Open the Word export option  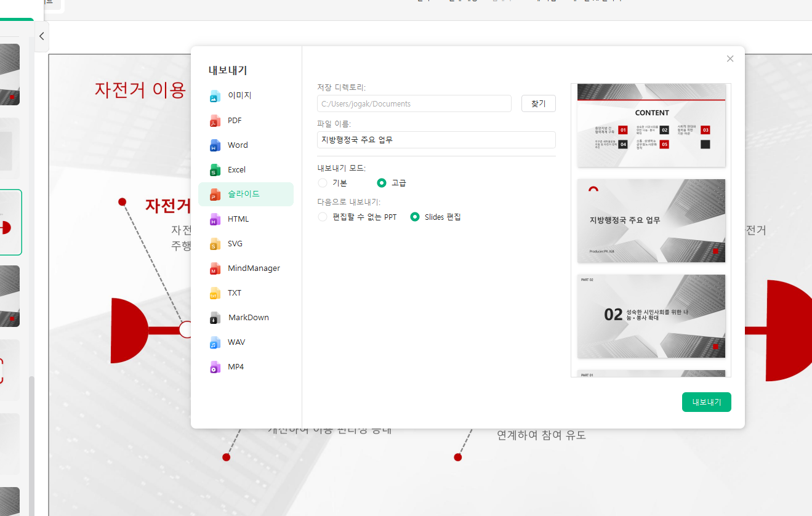click(246, 145)
